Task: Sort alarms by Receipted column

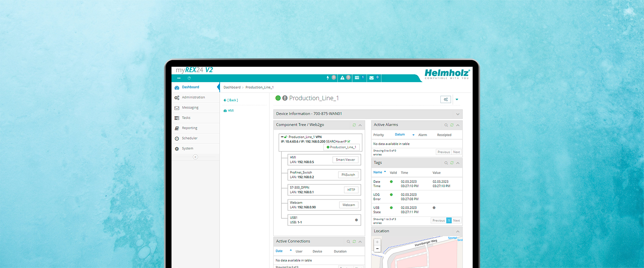Action: coord(444,135)
